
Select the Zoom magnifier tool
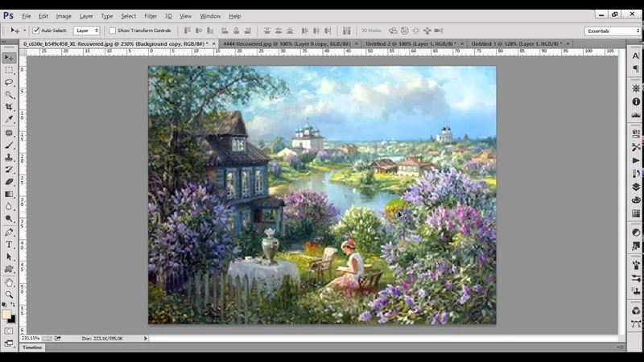point(9,294)
